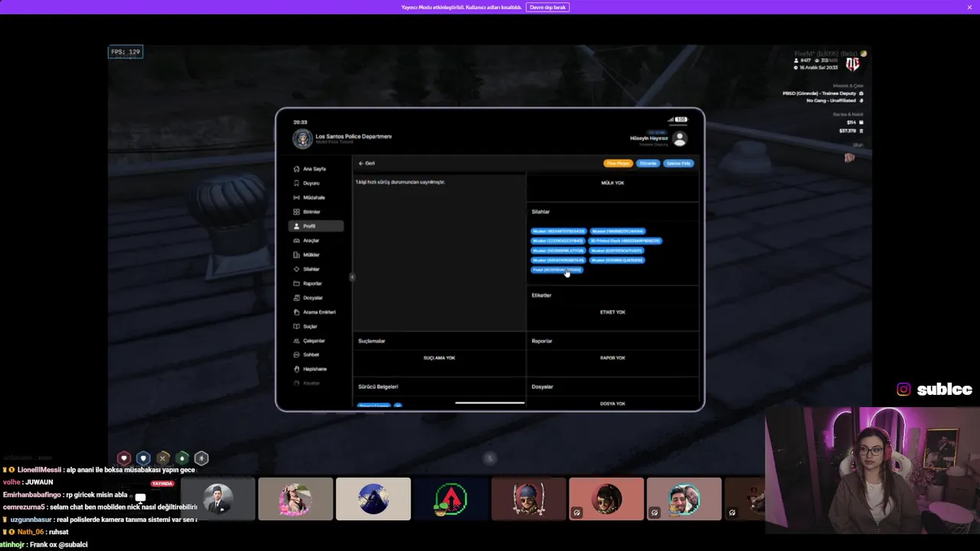The image size is (980, 551).
Task: Select the Profil menu item
Action: click(316, 226)
